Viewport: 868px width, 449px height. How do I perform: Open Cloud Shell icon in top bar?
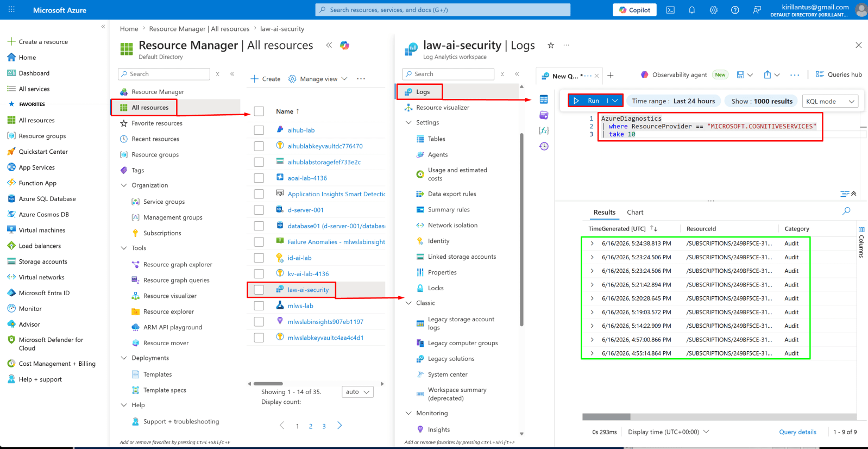pyautogui.click(x=670, y=10)
